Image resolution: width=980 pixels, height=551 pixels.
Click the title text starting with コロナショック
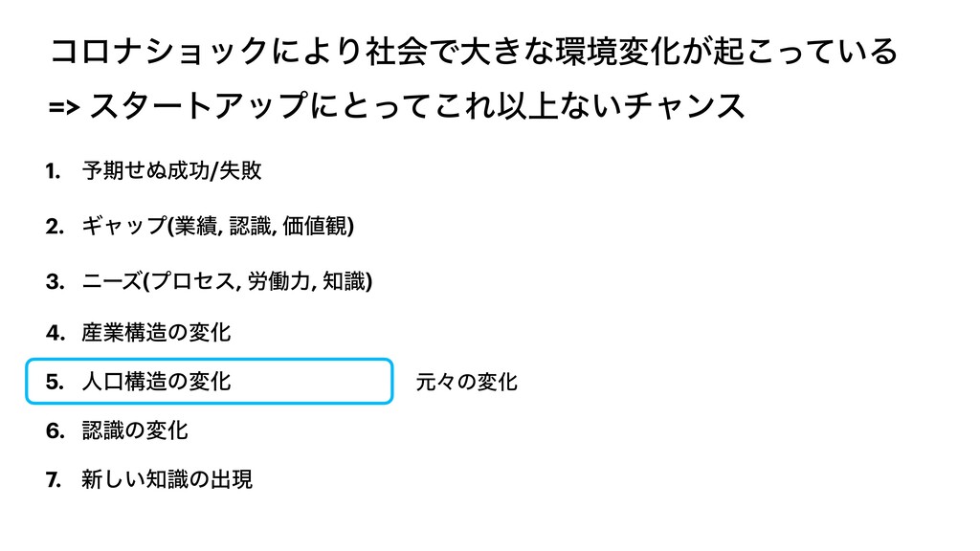coord(473,50)
